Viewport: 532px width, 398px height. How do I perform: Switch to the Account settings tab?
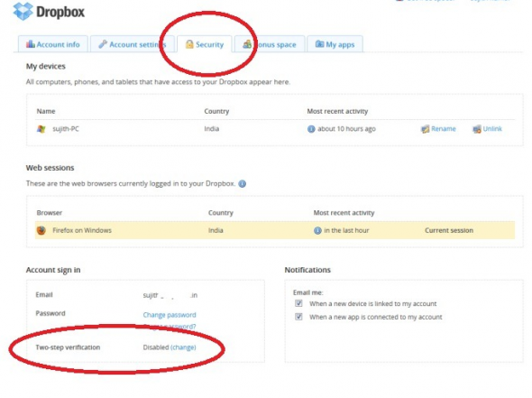133,44
